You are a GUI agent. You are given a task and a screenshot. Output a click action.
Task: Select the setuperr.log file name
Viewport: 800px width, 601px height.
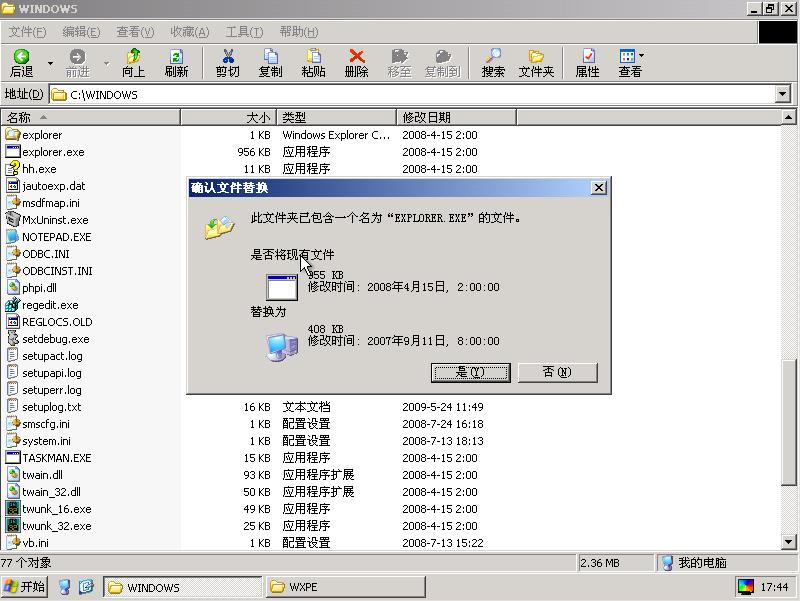[x=52, y=390]
